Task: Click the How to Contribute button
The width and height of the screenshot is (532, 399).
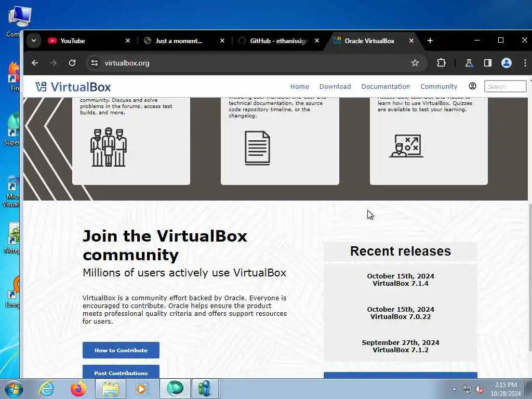Action: [x=121, y=350]
